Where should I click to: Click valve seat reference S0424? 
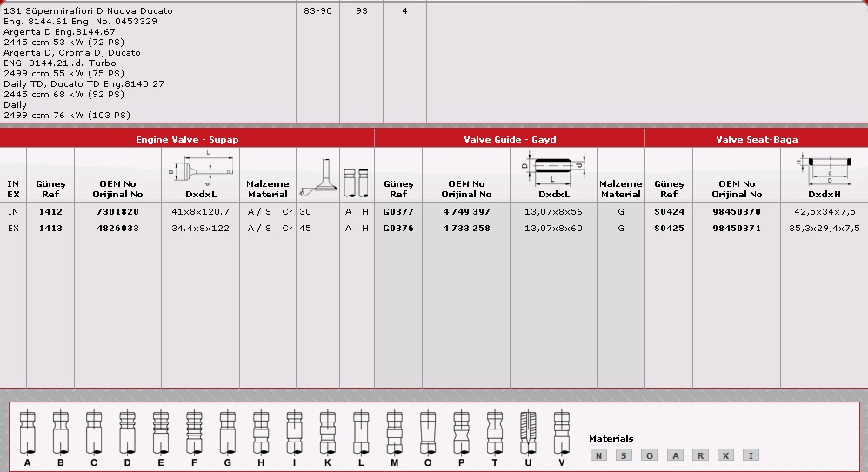(669, 211)
